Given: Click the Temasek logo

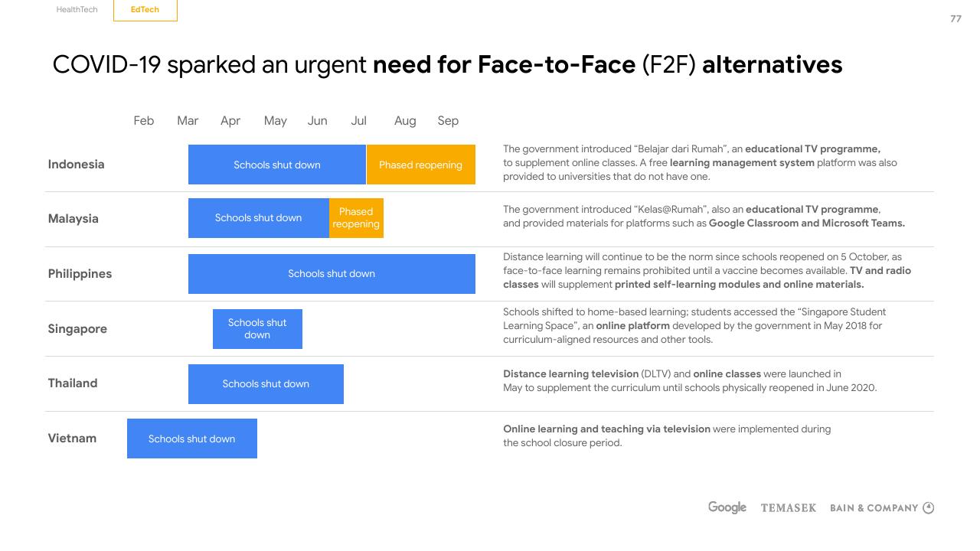Looking at the screenshot, I should point(788,508).
